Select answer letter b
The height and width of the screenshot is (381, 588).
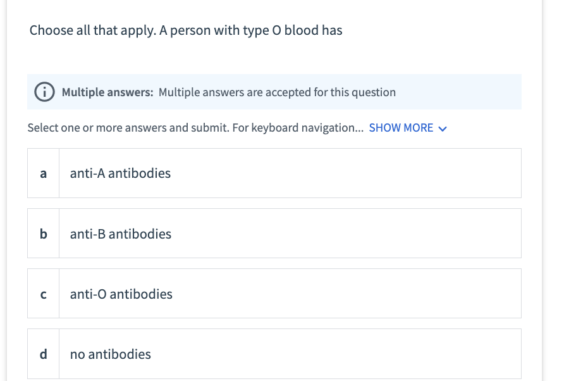click(43, 234)
